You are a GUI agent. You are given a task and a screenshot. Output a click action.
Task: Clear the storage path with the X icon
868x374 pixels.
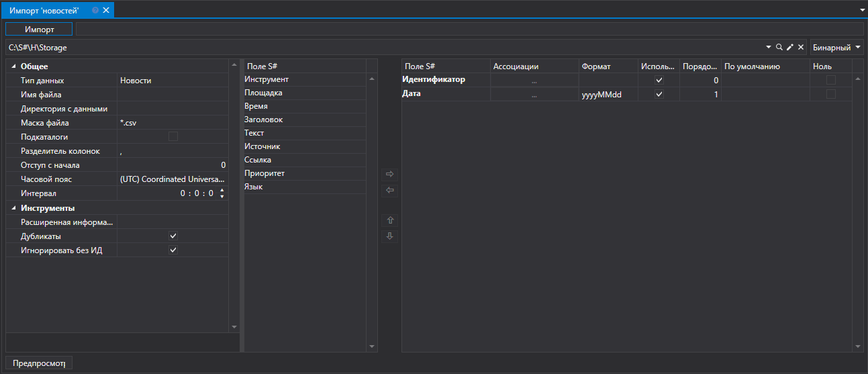tap(801, 48)
